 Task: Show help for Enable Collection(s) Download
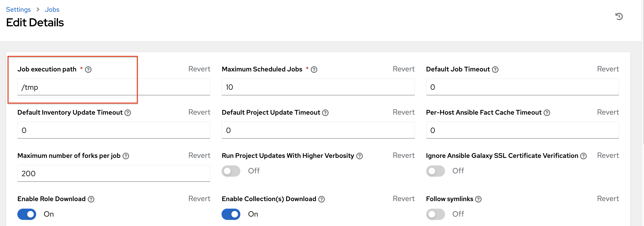(x=322, y=199)
